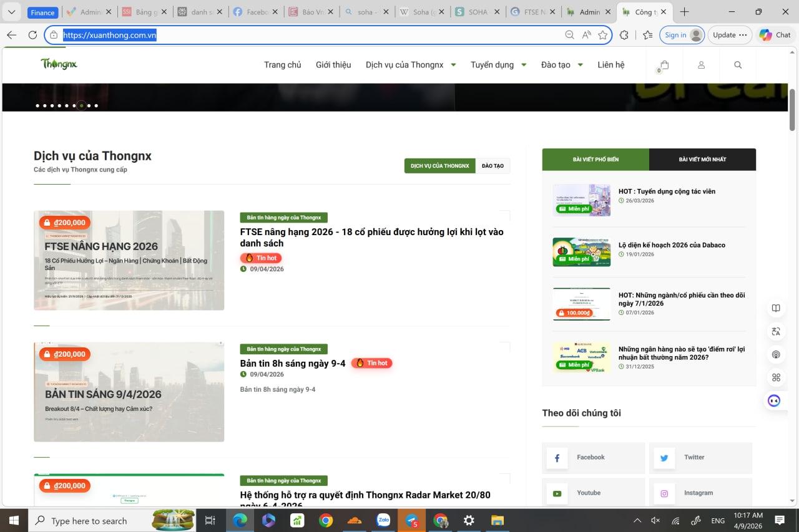The width and height of the screenshot is (799, 532).
Task: Open FTSE nâng hạng 2026 article title
Action: click(x=371, y=237)
